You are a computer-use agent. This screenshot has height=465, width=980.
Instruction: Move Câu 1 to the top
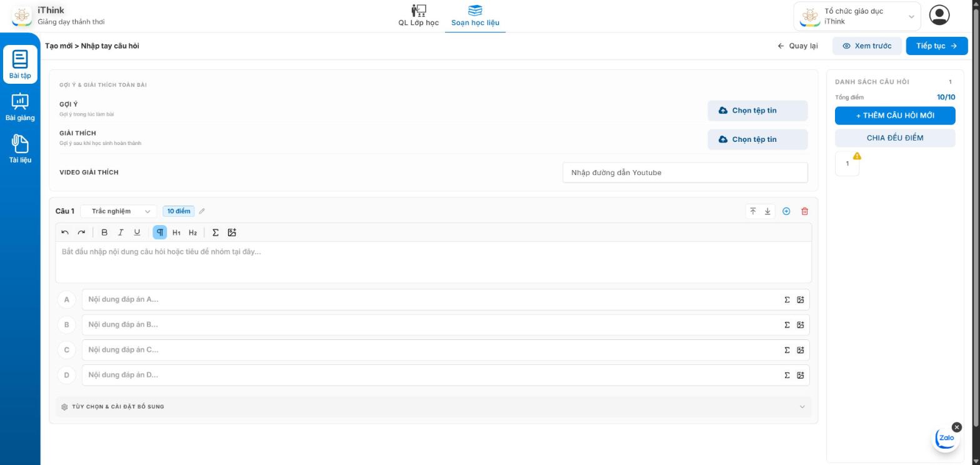[752, 211]
